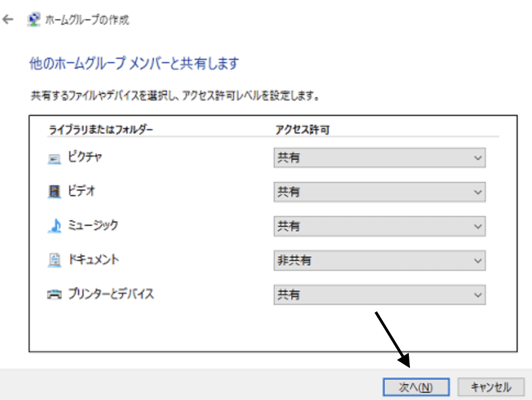Screen dimensions: 532x400
Task: Select the ピクチャ row label
Action: (x=85, y=157)
